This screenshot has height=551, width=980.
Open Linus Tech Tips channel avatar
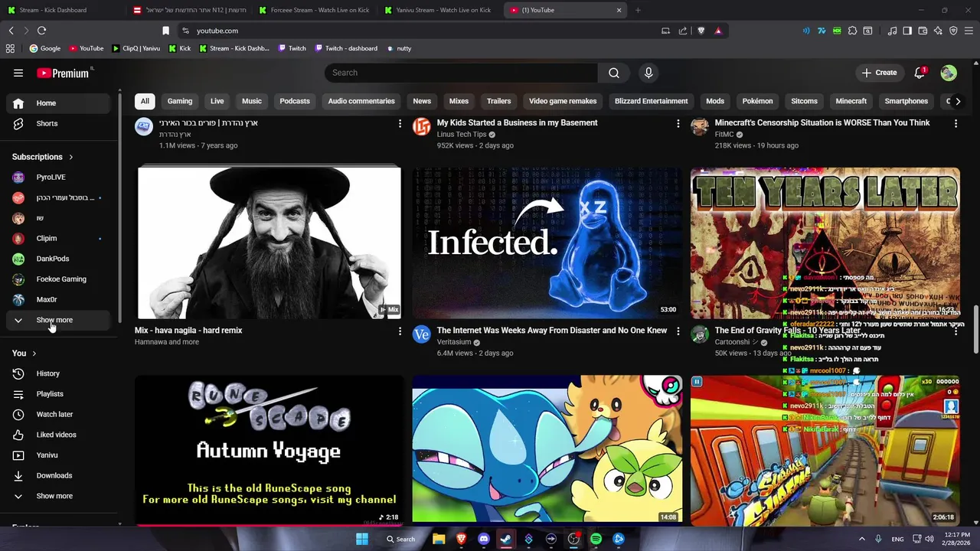pyautogui.click(x=422, y=126)
